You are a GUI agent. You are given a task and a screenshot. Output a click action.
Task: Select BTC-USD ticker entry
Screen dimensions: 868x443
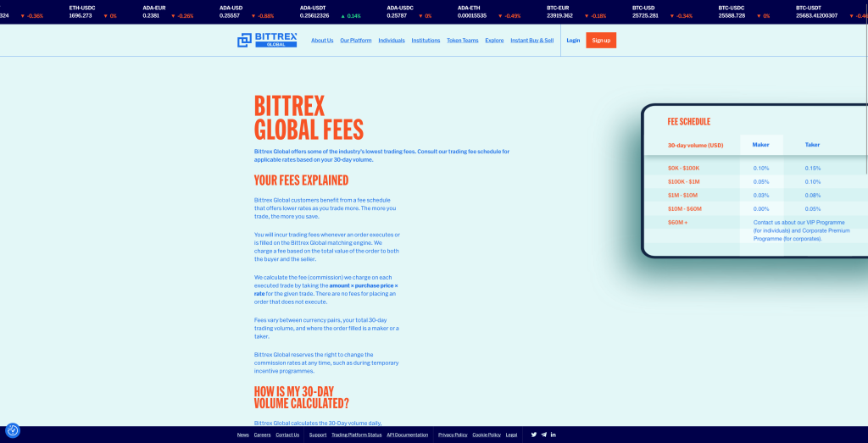tap(663, 12)
